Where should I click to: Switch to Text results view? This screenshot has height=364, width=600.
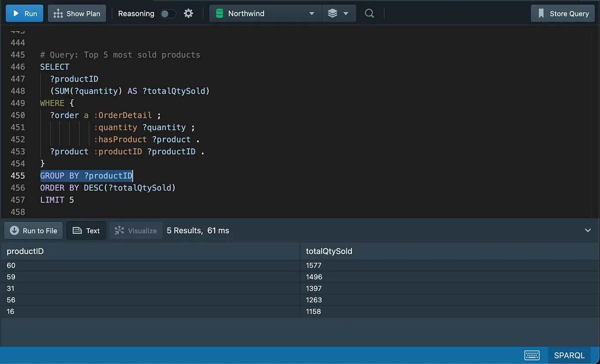tap(86, 230)
